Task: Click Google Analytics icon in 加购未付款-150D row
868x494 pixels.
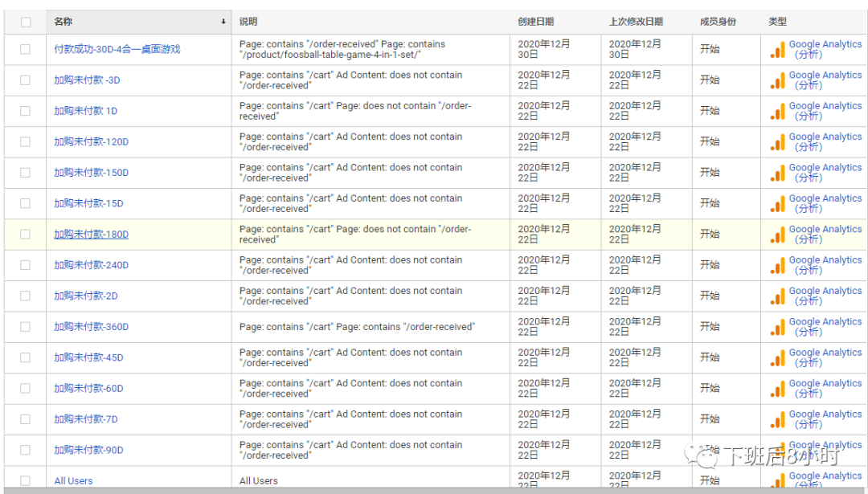Action: coord(777,174)
